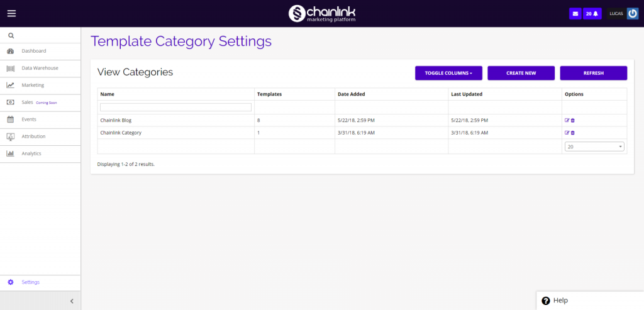The height and width of the screenshot is (310, 644).
Task: Open the 20 results-per-page dropdown
Action: [x=594, y=147]
